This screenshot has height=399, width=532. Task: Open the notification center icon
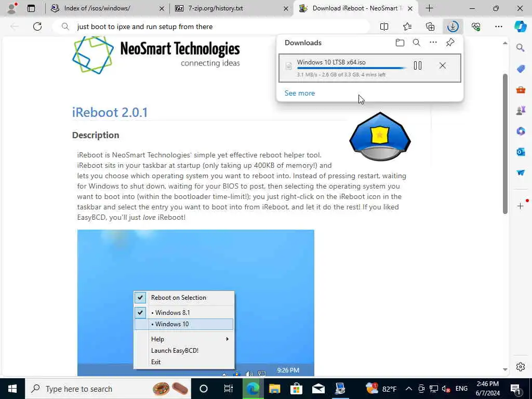516,389
